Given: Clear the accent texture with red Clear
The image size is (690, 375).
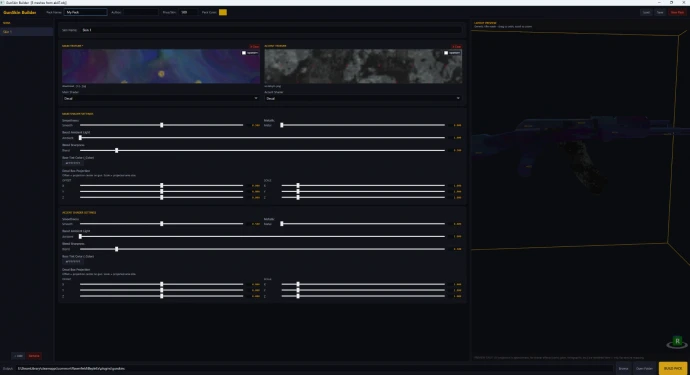Looking at the screenshot, I should [x=456, y=46].
